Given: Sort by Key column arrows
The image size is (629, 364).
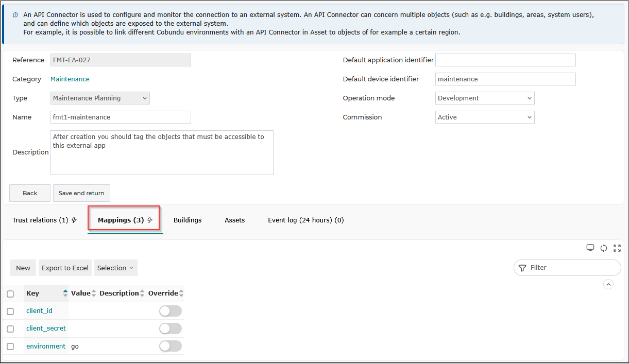Looking at the screenshot, I should pos(65,293).
